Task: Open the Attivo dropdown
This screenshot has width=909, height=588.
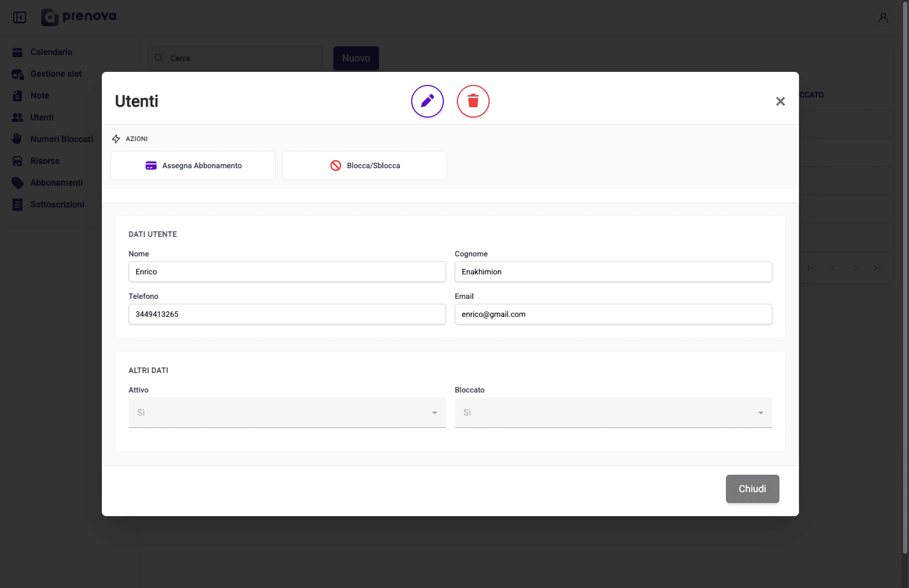Action: (x=287, y=412)
